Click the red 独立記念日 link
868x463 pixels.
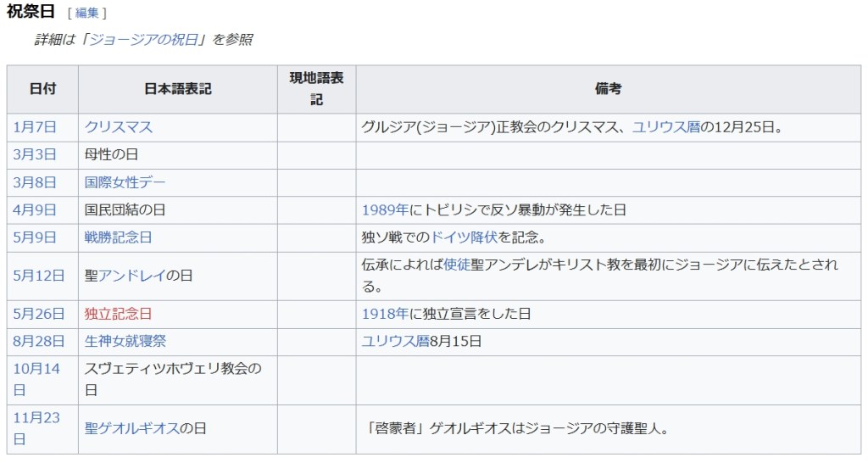pyautogui.click(x=119, y=314)
